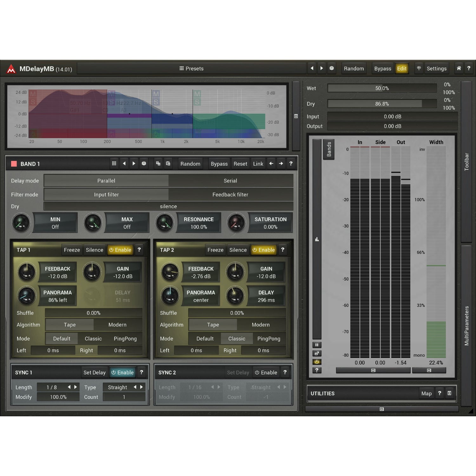Reset Band 1
This screenshot has height=476, width=476.
(240, 163)
